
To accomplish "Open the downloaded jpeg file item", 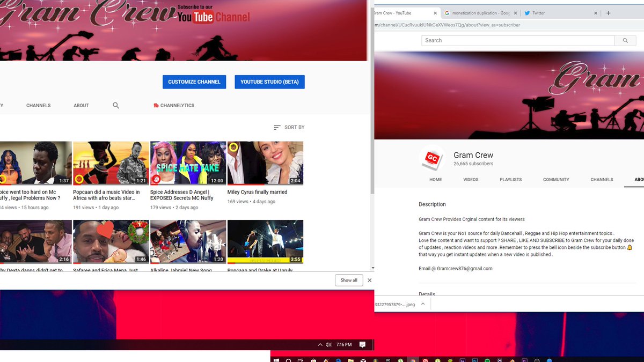I will coord(395,304).
